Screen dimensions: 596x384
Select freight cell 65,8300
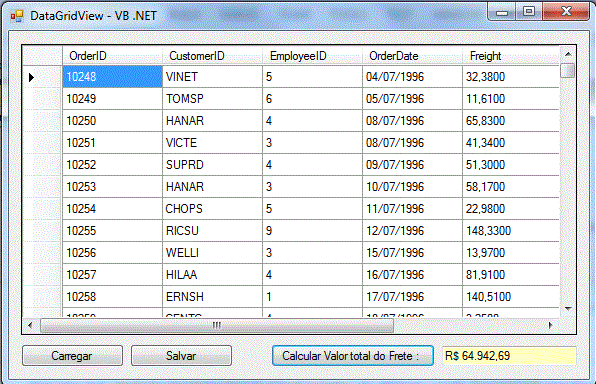pyautogui.click(x=511, y=121)
